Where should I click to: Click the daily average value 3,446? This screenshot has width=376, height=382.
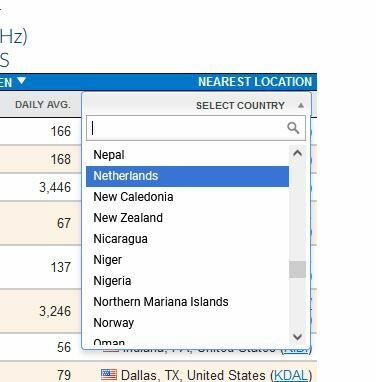pos(55,187)
